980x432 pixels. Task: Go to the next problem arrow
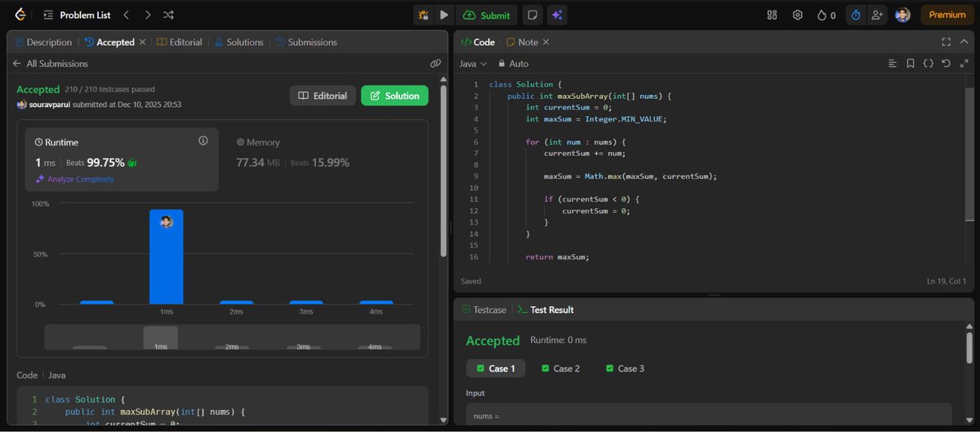[147, 15]
